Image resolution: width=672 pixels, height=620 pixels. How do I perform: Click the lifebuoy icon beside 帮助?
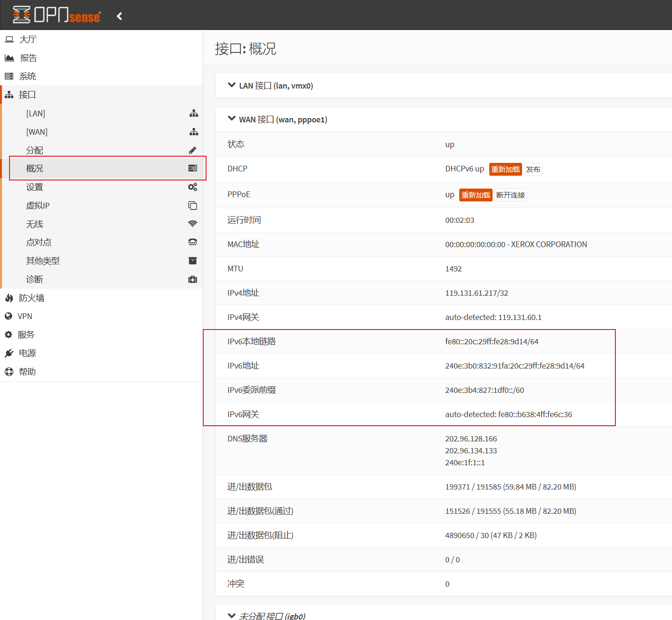tap(9, 372)
